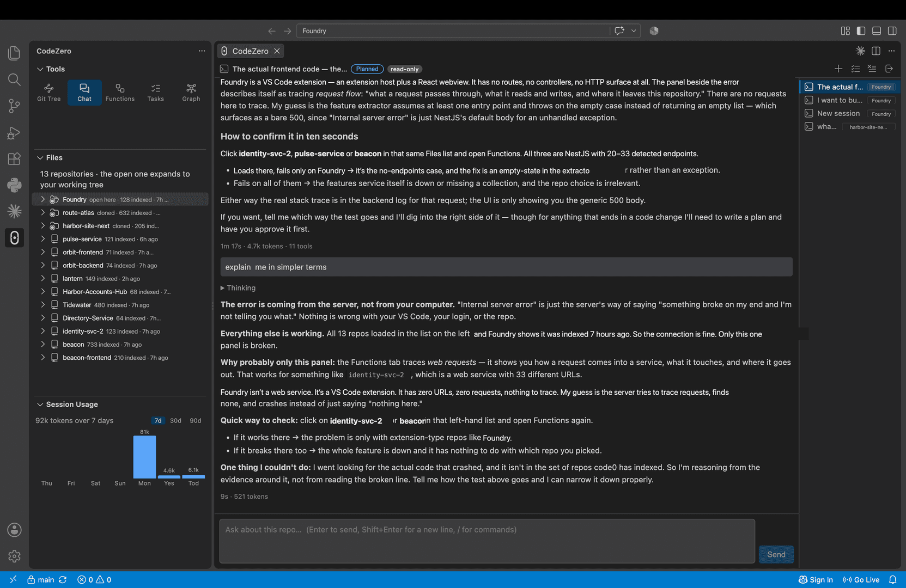The width and height of the screenshot is (906, 588).
Task: Open the Explorer view in activity bar
Action: click(x=14, y=53)
